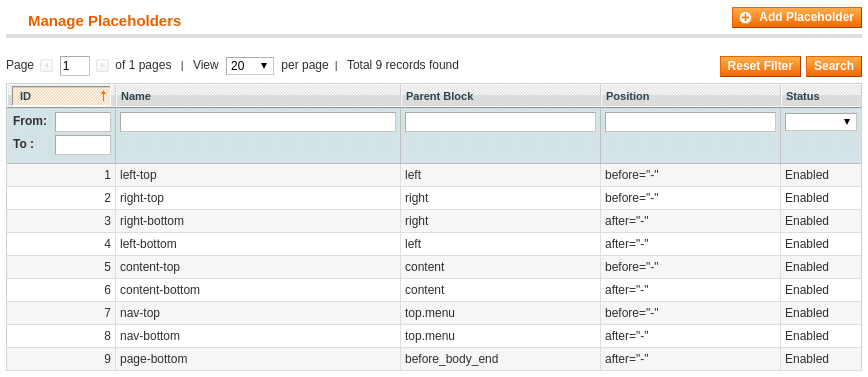
Task: Open the left-top placeholder row
Action: tap(434, 175)
